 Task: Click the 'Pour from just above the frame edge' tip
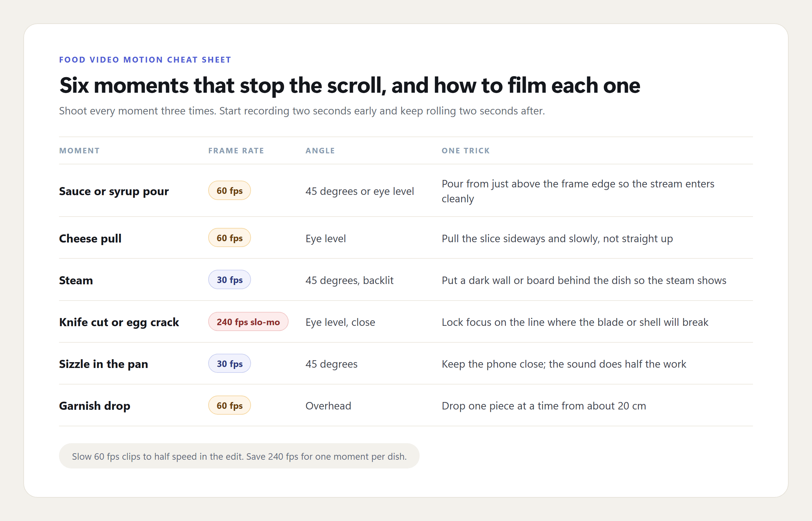(x=578, y=191)
